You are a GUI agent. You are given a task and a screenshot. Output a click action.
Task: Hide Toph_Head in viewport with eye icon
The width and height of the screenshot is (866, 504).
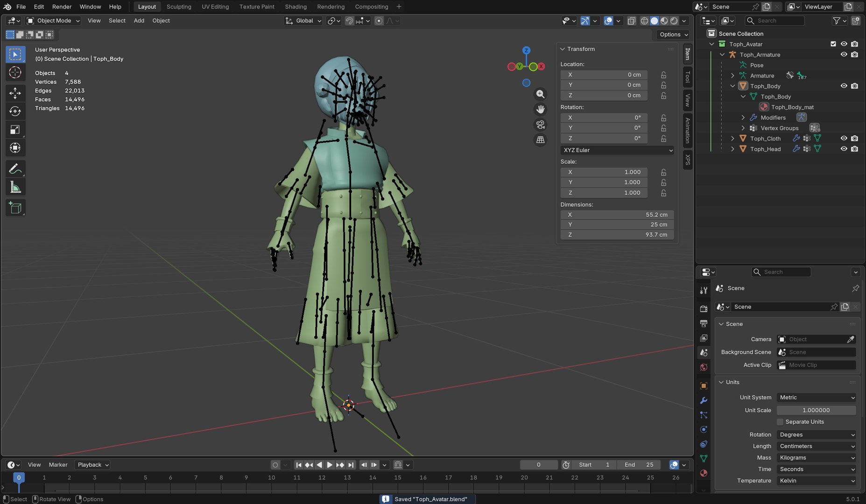coord(844,149)
